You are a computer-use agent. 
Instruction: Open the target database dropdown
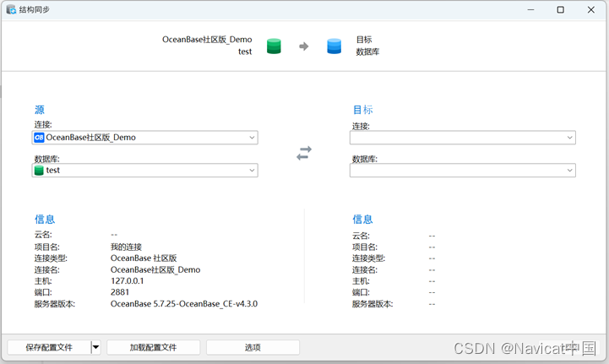pyautogui.click(x=463, y=170)
